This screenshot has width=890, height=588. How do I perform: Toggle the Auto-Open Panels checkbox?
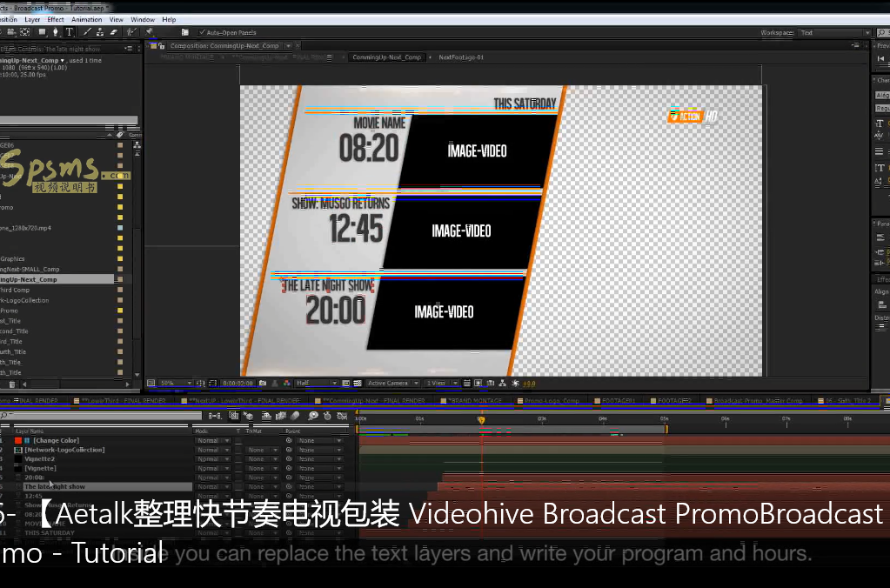tap(202, 32)
